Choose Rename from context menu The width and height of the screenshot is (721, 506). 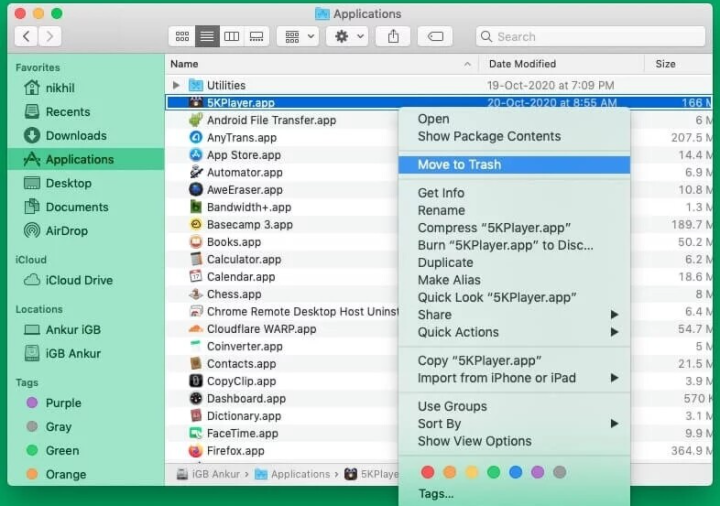tap(514, 211)
